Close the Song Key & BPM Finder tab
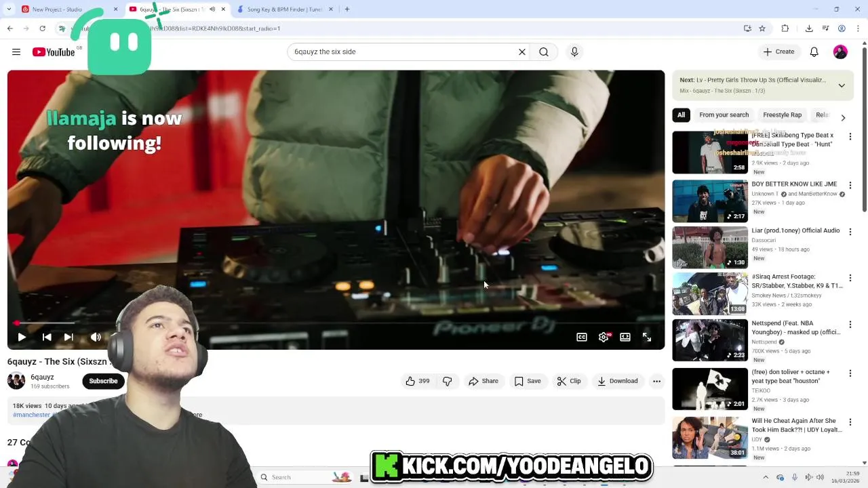Image resolution: width=868 pixels, height=488 pixels. (331, 9)
